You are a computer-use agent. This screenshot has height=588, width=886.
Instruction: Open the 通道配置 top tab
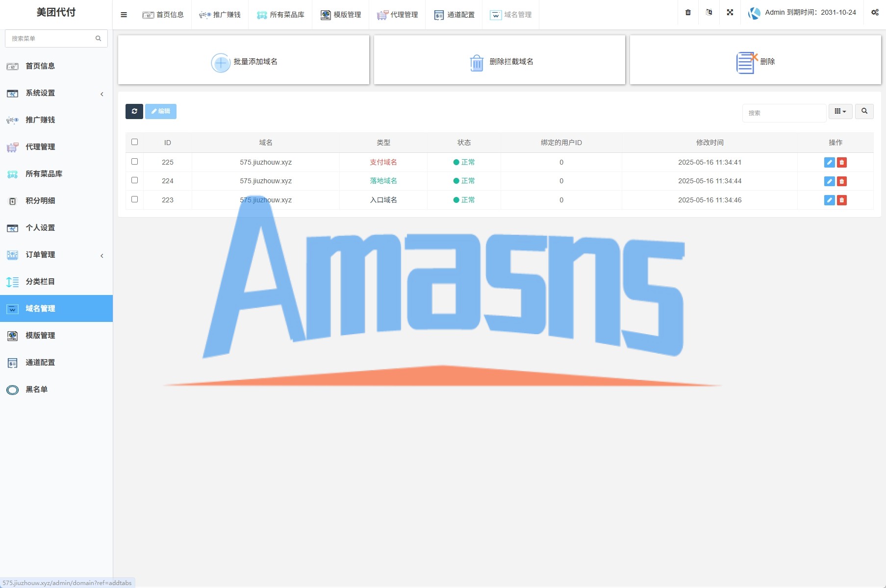coord(454,15)
